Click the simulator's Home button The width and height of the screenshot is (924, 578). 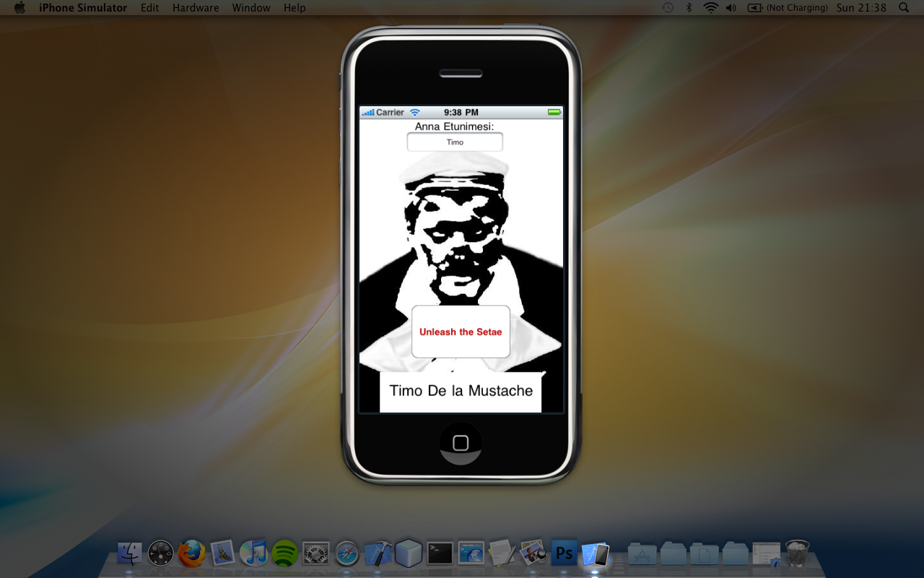[x=461, y=443]
